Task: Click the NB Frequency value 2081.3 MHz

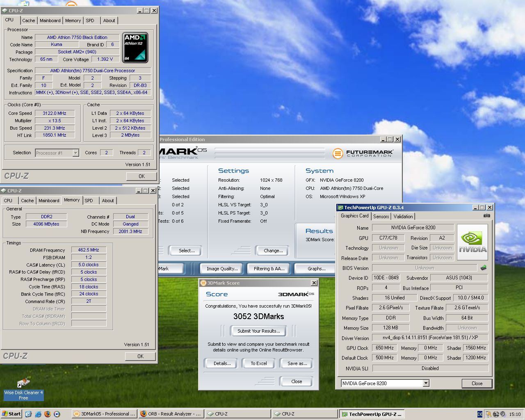Action: [130, 231]
